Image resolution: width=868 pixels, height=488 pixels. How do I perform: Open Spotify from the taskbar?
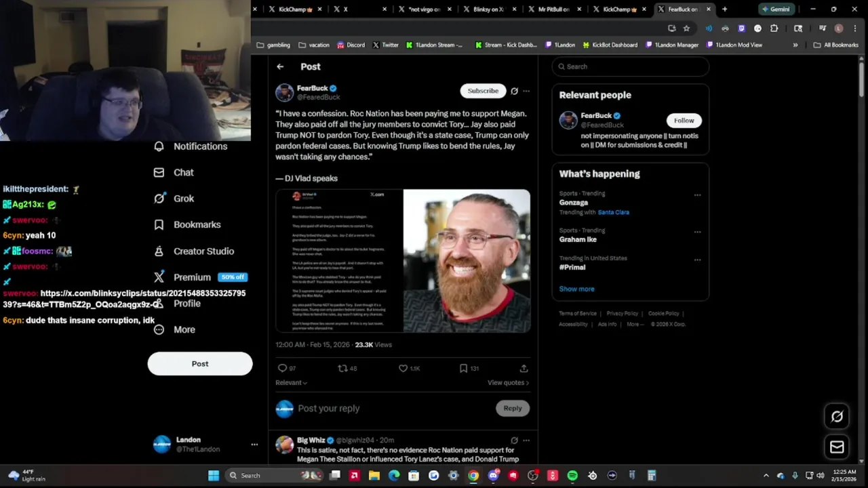[572, 476]
